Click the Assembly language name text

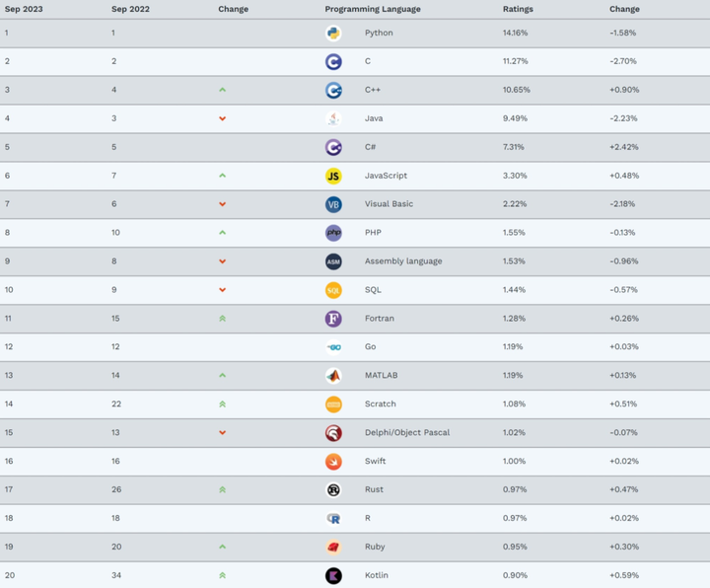(x=403, y=261)
